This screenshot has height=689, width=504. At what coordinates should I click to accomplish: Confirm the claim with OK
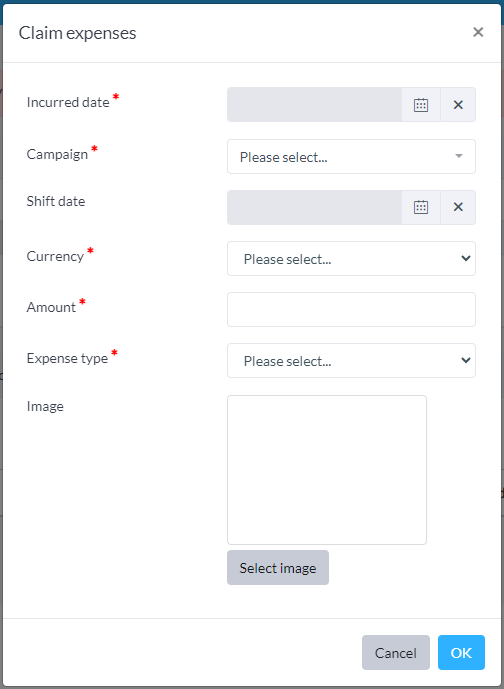pyautogui.click(x=461, y=653)
